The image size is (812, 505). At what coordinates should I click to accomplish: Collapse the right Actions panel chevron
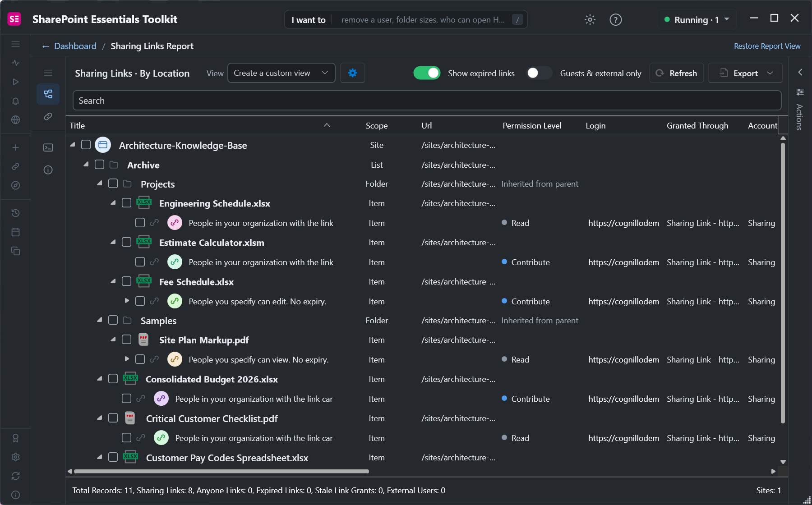coord(800,72)
